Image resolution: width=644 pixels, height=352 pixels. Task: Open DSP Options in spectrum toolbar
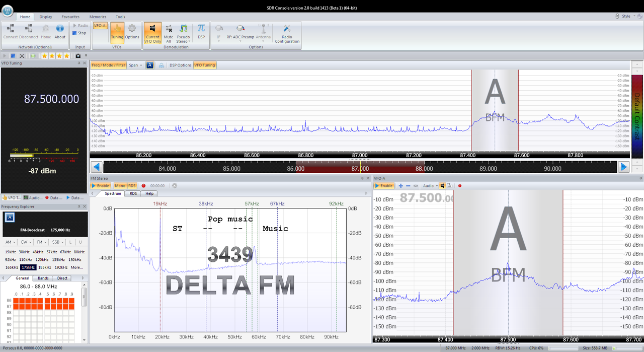click(181, 65)
